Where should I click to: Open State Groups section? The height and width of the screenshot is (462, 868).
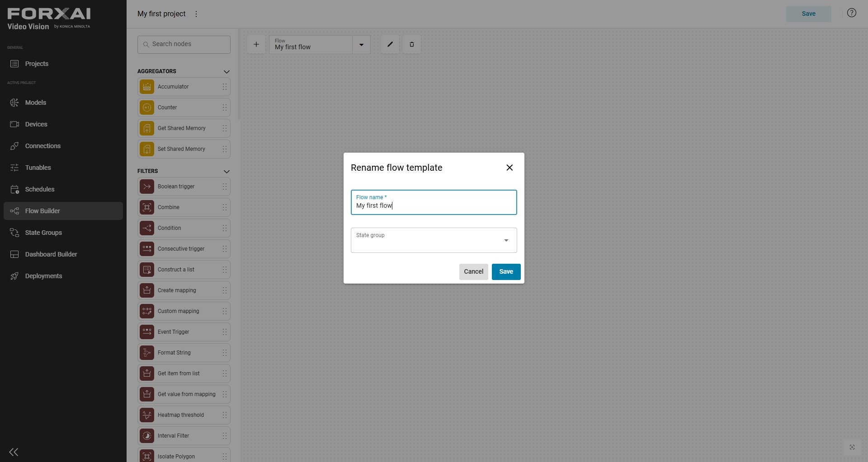click(63, 233)
